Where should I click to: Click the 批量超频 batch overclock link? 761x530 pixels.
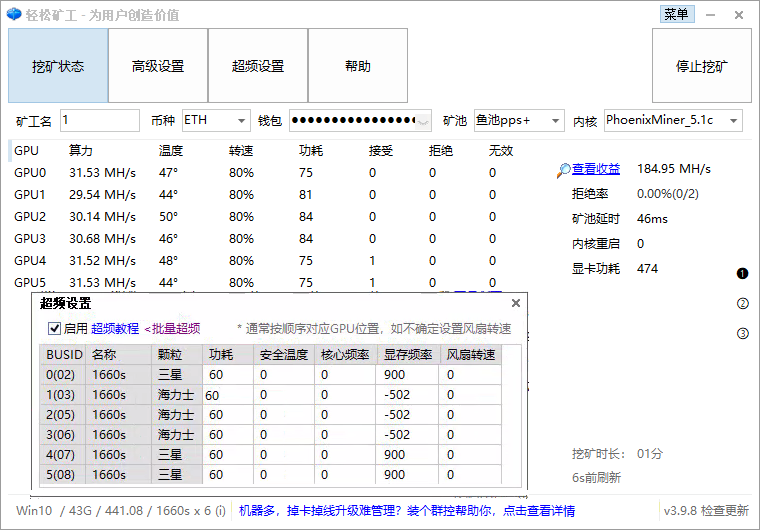click(172, 328)
